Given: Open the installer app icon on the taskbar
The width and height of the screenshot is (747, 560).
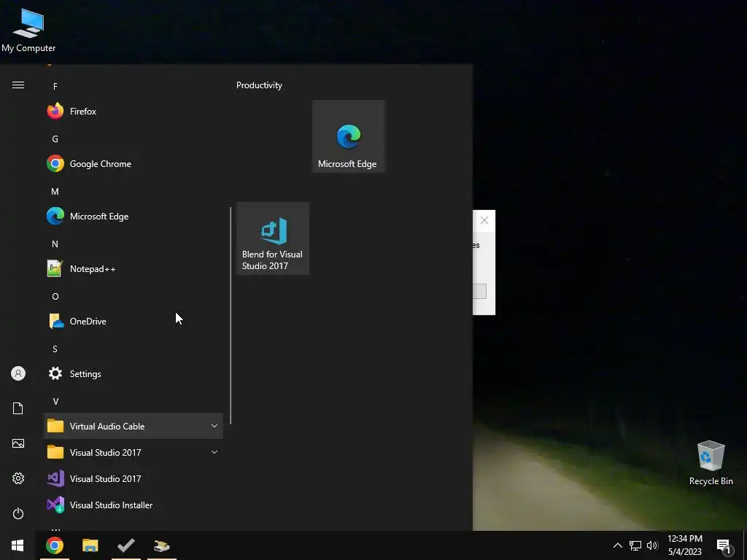Looking at the screenshot, I should 162,545.
